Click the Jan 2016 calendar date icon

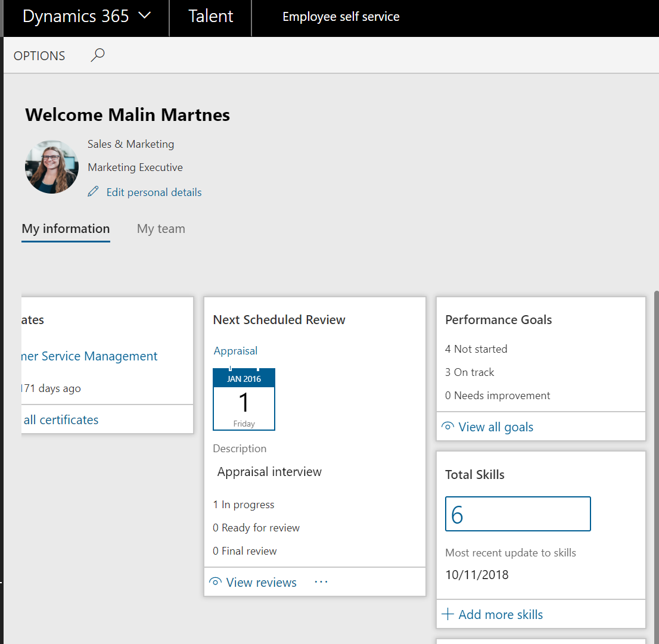pyautogui.click(x=244, y=399)
